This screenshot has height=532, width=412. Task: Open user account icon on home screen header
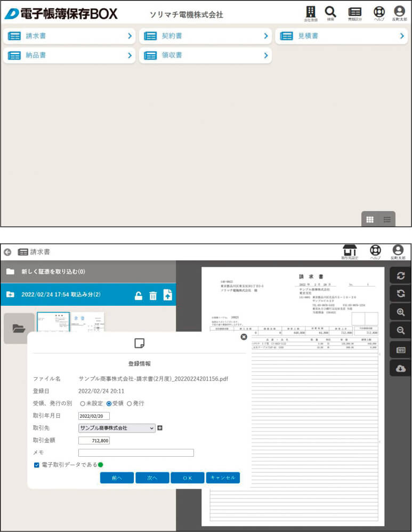click(399, 13)
